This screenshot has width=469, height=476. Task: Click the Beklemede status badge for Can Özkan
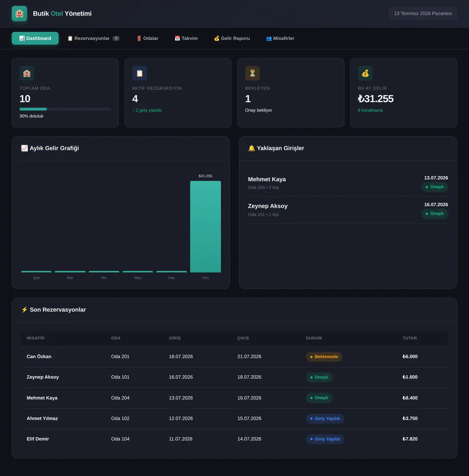[x=324, y=357]
